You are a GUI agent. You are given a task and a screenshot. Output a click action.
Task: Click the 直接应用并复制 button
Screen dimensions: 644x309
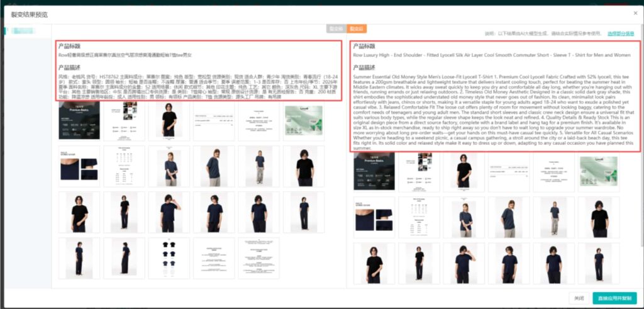[614, 298]
